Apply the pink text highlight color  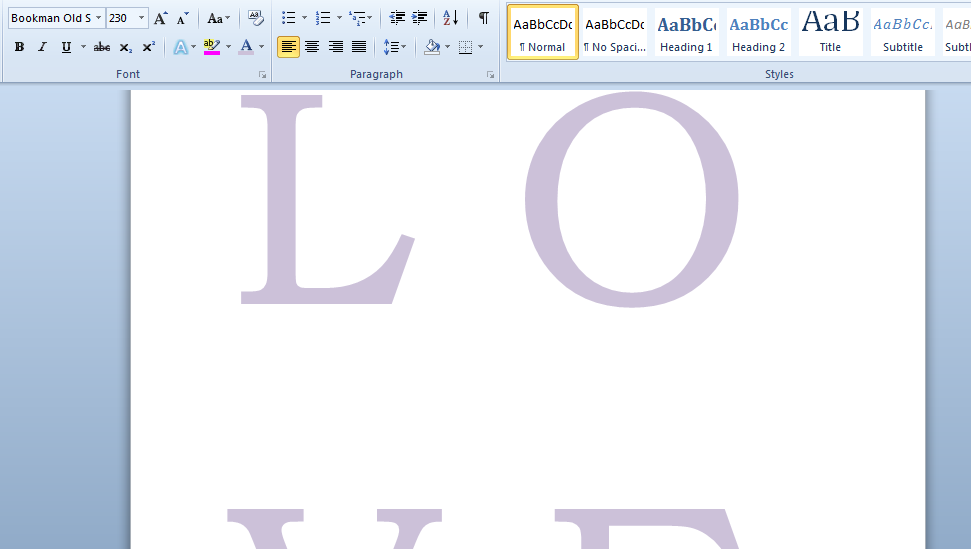(212, 47)
